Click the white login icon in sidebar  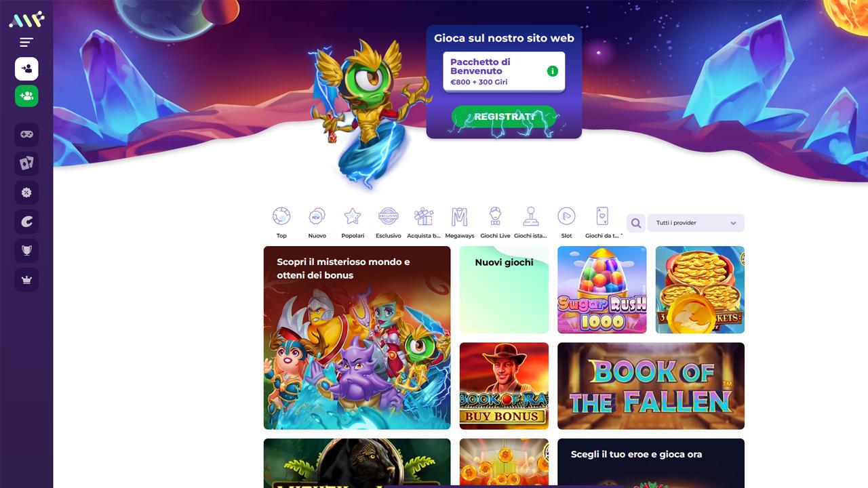point(26,68)
